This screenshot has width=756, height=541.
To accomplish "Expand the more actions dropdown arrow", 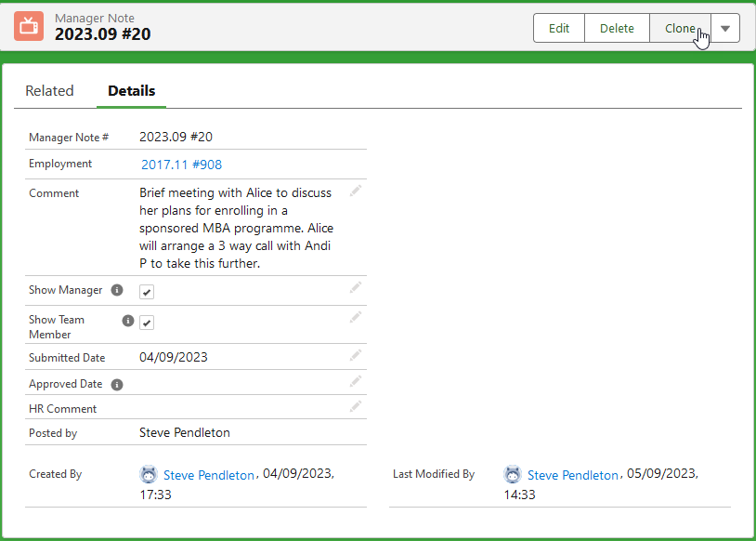I will 725,28.
